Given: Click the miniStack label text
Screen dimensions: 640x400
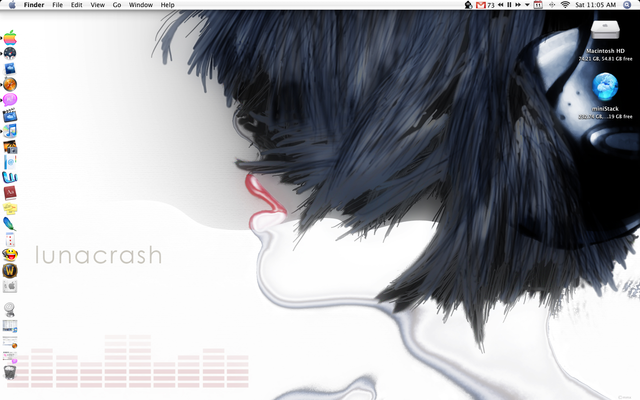Looking at the screenshot, I should click(605, 109).
